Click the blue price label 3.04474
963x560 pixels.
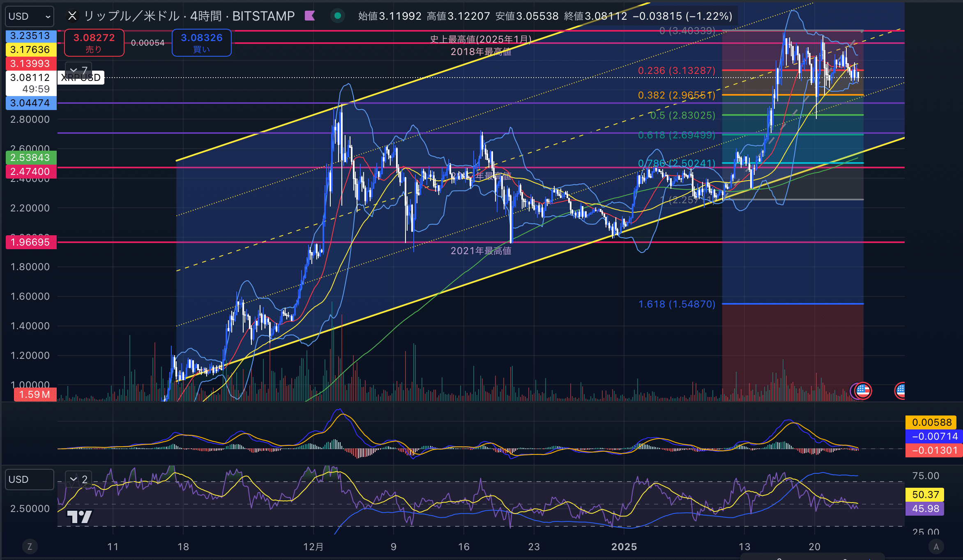[31, 103]
